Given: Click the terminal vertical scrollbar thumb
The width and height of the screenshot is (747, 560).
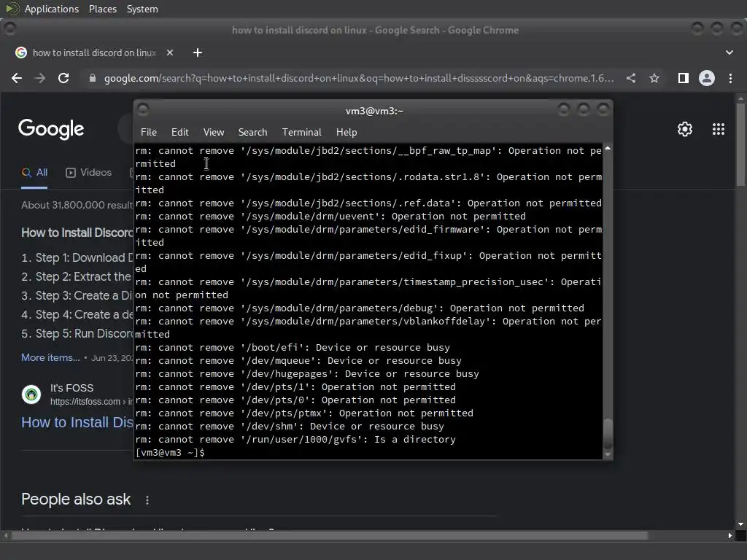Looking at the screenshot, I should pyautogui.click(x=608, y=433).
